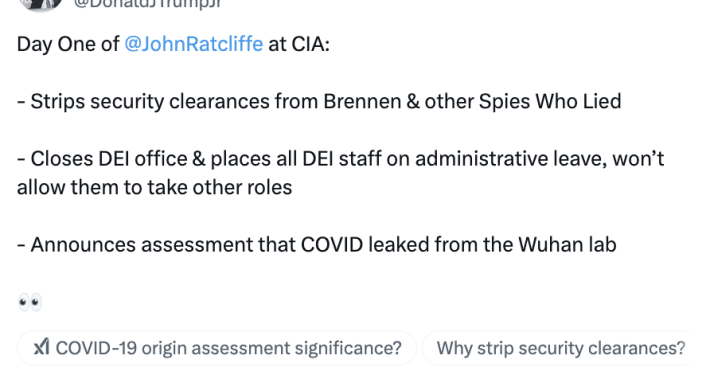
Task: Click the Grok icon in the COVID-19 suggestion
Action: [x=42, y=347]
